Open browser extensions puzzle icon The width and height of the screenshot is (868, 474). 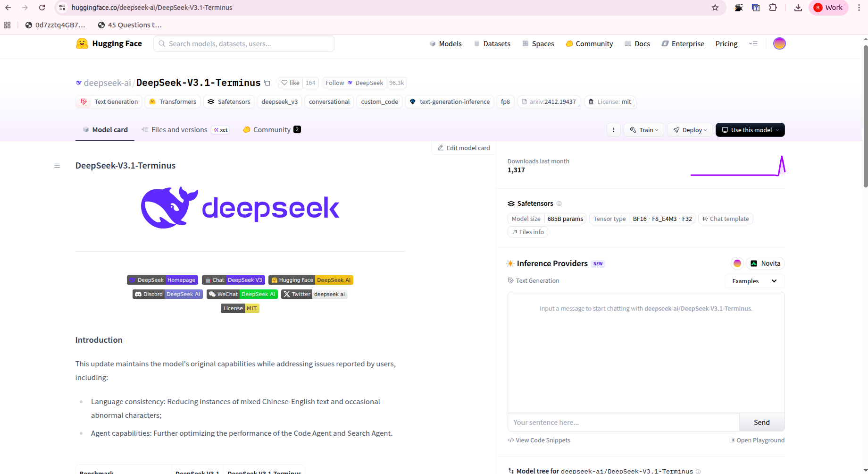pyautogui.click(x=773, y=8)
